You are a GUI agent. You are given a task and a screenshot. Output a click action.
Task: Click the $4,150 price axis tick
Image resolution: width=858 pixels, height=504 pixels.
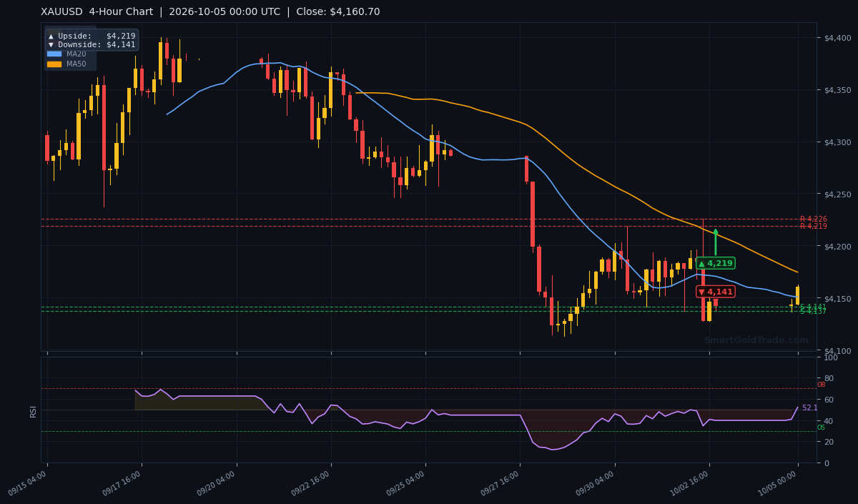(838, 299)
